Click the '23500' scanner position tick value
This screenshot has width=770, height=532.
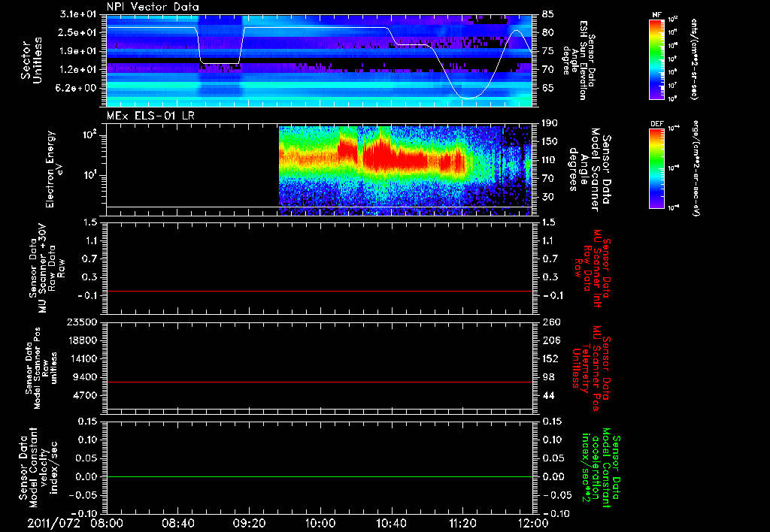[x=82, y=322]
